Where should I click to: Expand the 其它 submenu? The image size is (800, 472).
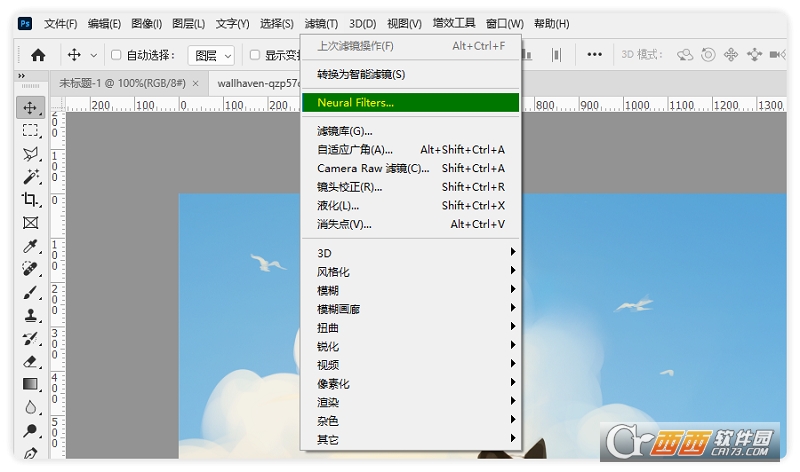tap(411, 439)
